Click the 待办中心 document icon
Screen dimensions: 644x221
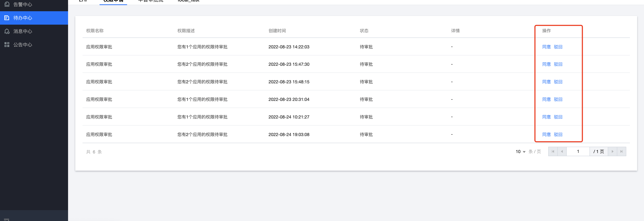pos(7,18)
